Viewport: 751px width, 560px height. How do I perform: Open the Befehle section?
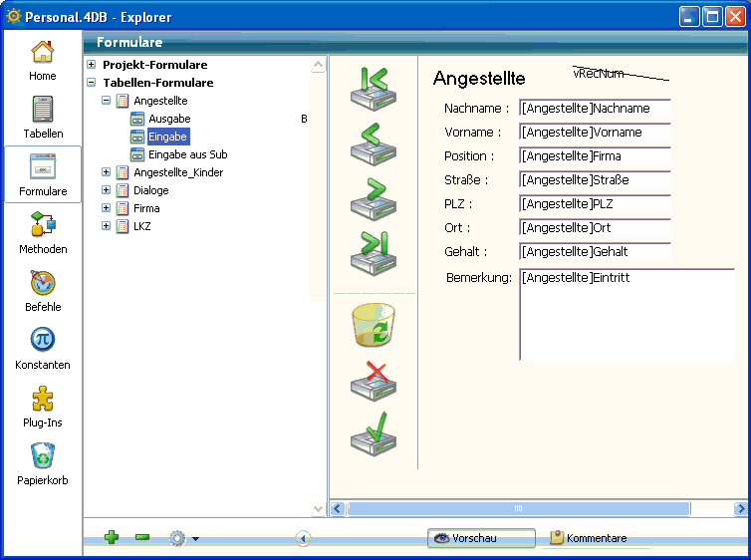click(x=43, y=291)
